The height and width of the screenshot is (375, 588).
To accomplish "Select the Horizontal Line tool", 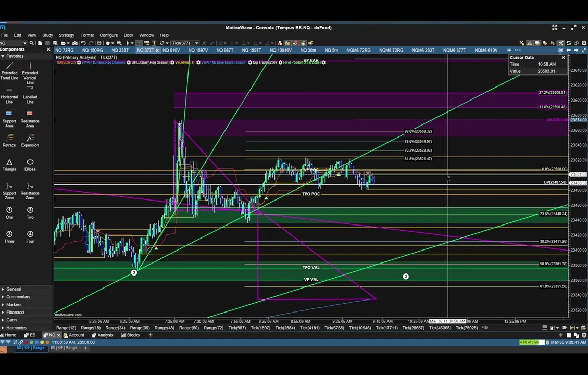I will (9, 96).
